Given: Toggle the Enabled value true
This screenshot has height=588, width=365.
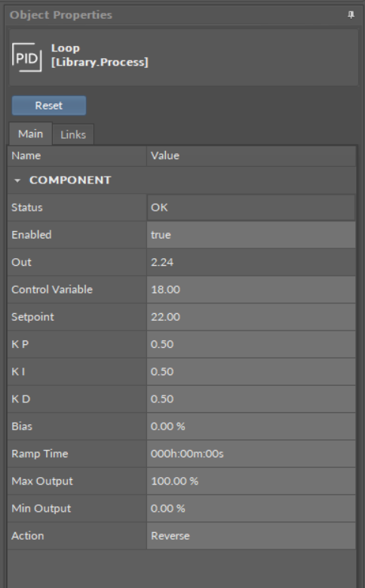Looking at the screenshot, I should pos(251,235).
